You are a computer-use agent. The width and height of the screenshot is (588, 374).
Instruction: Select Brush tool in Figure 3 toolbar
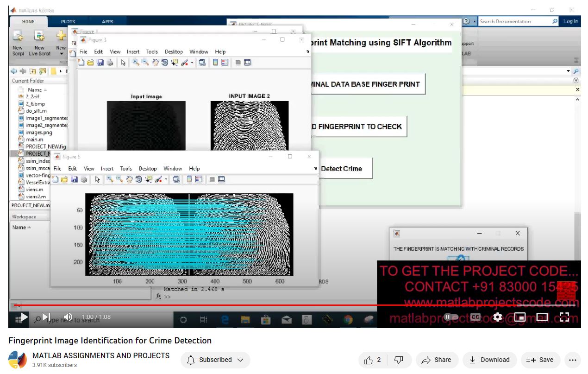tap(184, 63)
